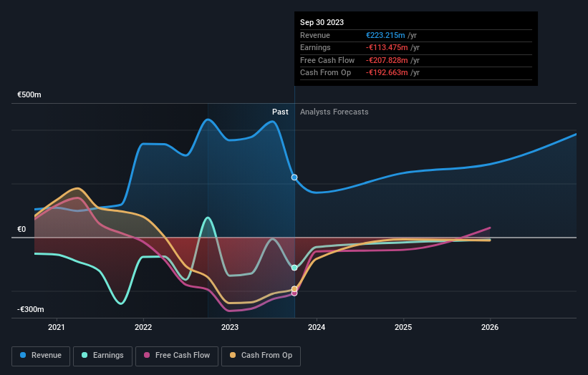Image resolution: width=588 pixels, height=375 pixels.
Task: Click the 2022 x-axis label
Action: coord(143,327)
